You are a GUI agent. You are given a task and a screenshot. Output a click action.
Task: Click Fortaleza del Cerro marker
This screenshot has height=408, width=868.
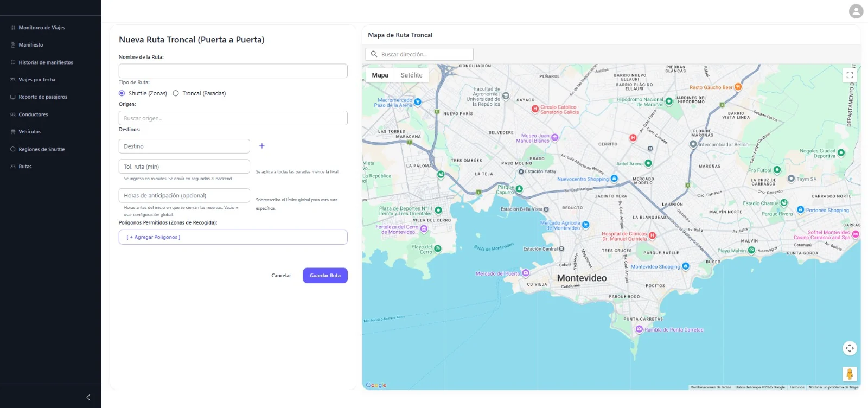(424, 229)
